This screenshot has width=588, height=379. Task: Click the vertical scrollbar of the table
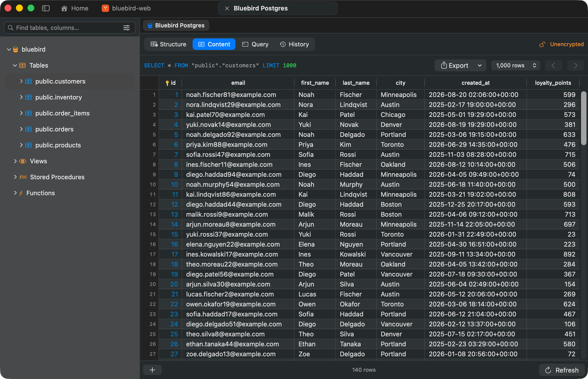pyautogui.click(x=584, y=118)
